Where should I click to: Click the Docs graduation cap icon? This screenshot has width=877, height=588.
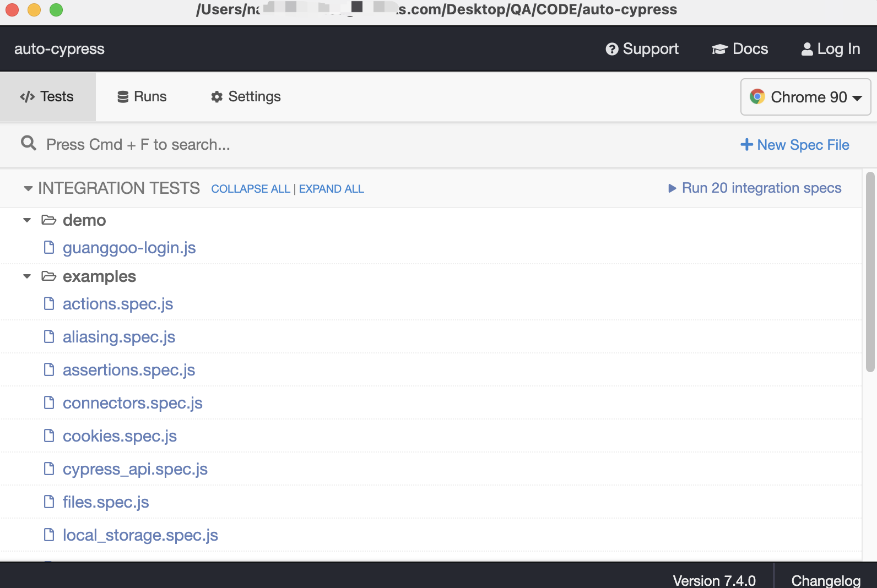(719, 49)
